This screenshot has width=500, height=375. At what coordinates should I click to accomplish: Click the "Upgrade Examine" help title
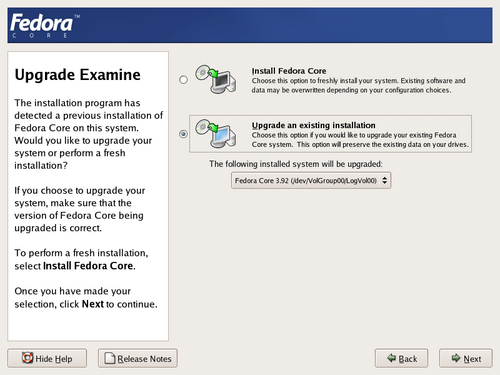tap(78, 75)
